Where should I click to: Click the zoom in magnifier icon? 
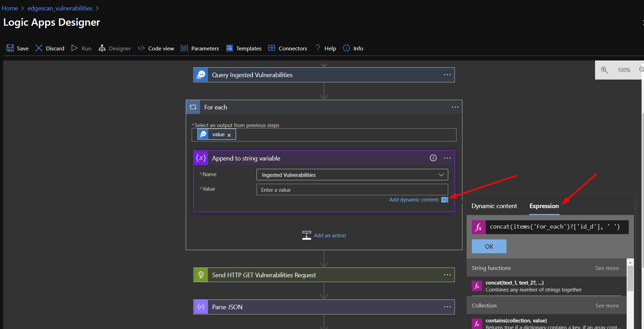click(x=604, y=70)
